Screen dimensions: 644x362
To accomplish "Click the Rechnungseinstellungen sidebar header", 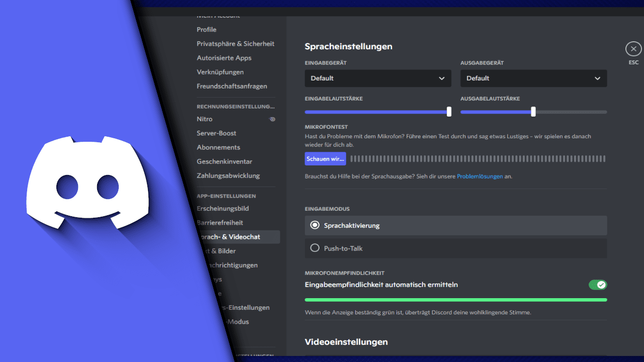I will point(236,107).
